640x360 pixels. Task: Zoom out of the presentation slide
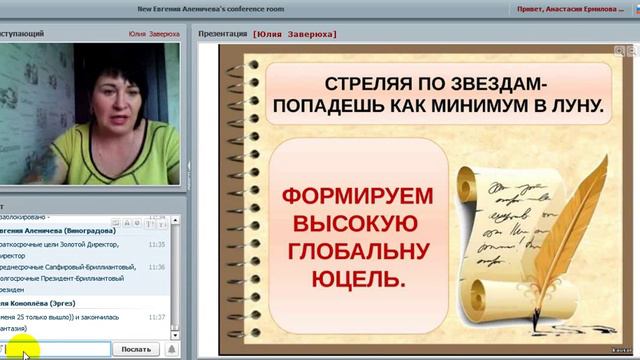[631, 51]
